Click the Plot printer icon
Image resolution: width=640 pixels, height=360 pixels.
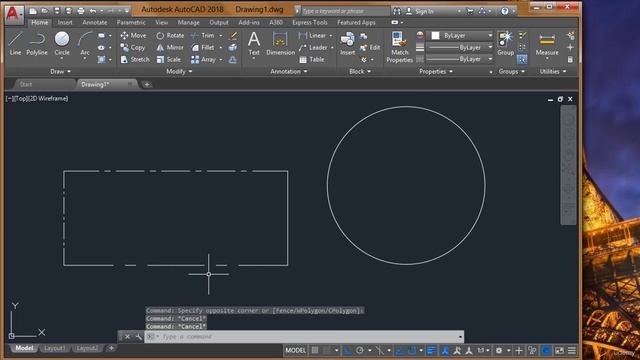(x=81, y=11)
